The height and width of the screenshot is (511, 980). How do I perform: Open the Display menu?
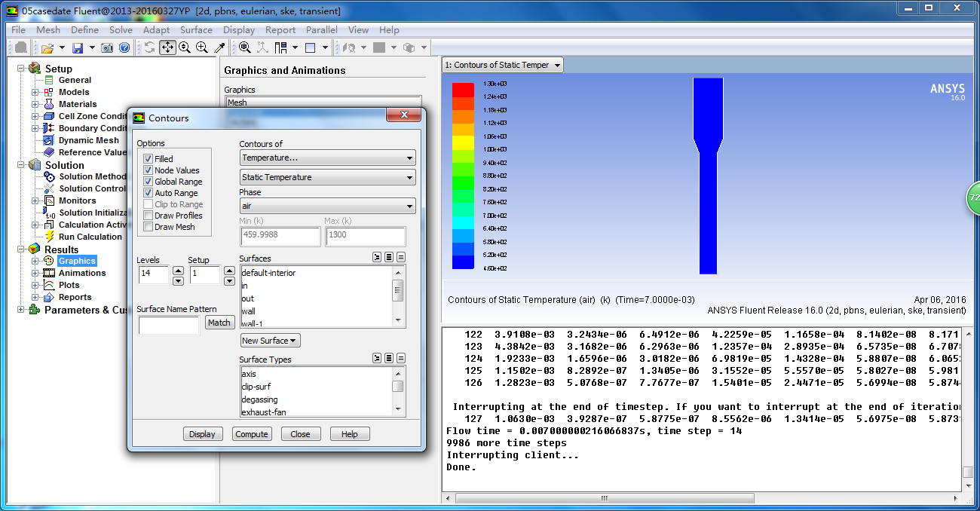coord(239,30)
